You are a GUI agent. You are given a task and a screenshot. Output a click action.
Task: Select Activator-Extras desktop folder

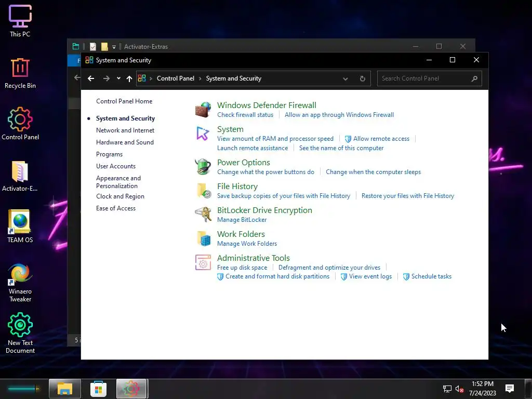tap(20, 176)
